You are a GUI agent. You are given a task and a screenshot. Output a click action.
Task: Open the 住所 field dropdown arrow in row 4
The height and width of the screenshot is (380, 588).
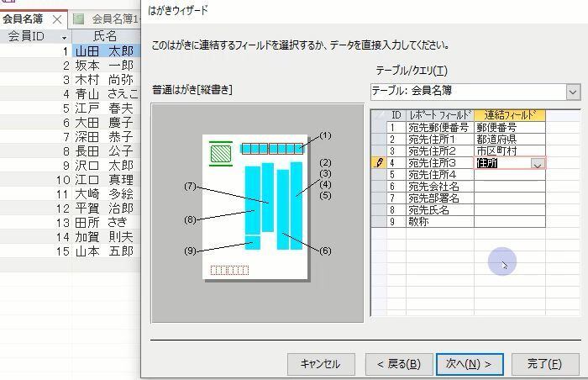(x=538, y=164)
